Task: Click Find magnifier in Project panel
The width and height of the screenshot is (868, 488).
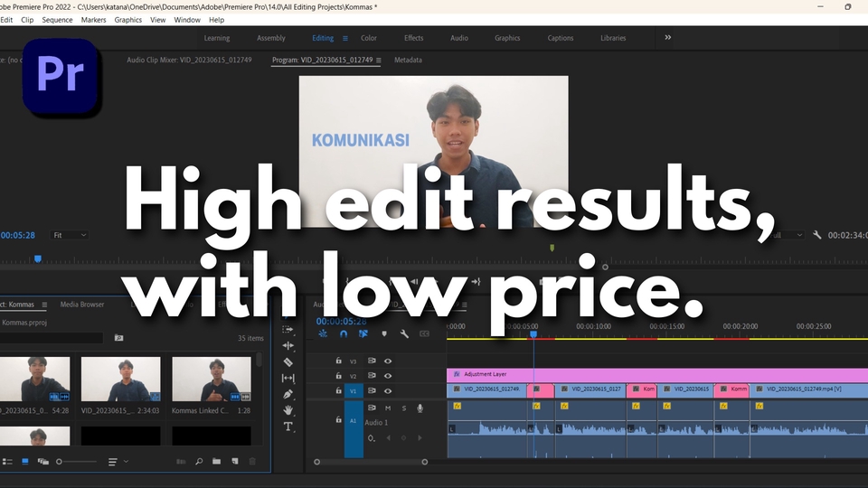Action: 199,462
